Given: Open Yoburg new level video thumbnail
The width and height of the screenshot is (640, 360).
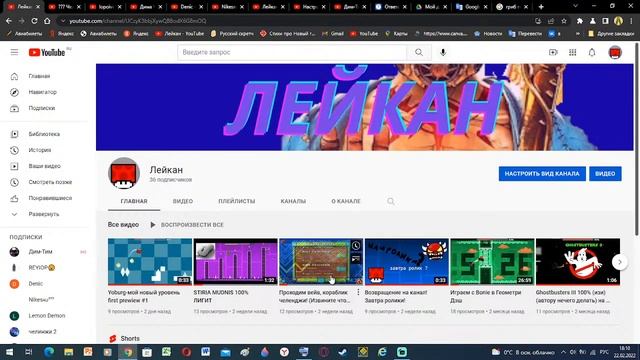Looking at the screenshot, I should pyautogui.click(x=150, y=262).
